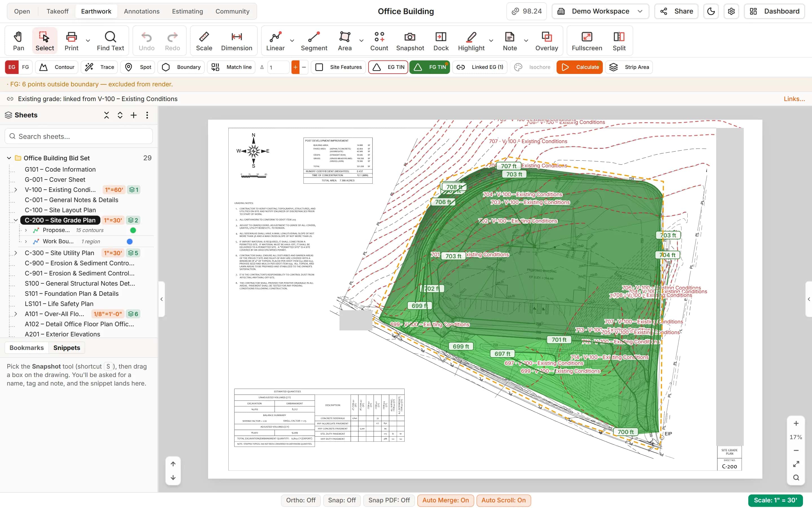Click the green Proposed contours color dot
812x508 pixels.
pyautogui.click(x=133, y=231)
